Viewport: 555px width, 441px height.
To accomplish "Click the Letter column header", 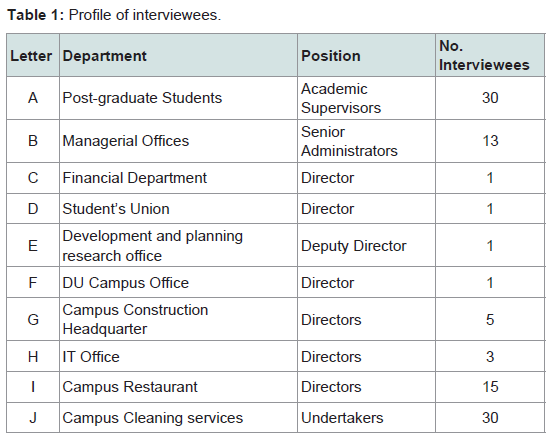I will click(31, 56).
